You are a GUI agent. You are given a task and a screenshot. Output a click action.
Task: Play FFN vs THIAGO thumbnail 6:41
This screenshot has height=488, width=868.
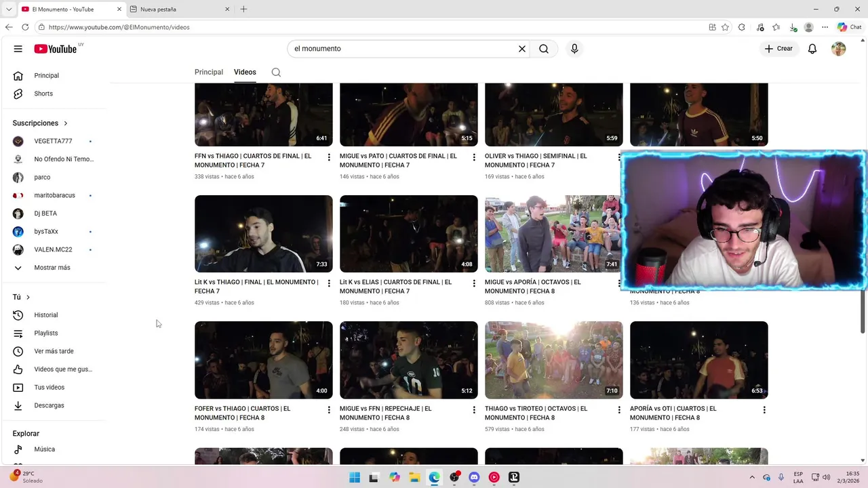coord(264,115)
